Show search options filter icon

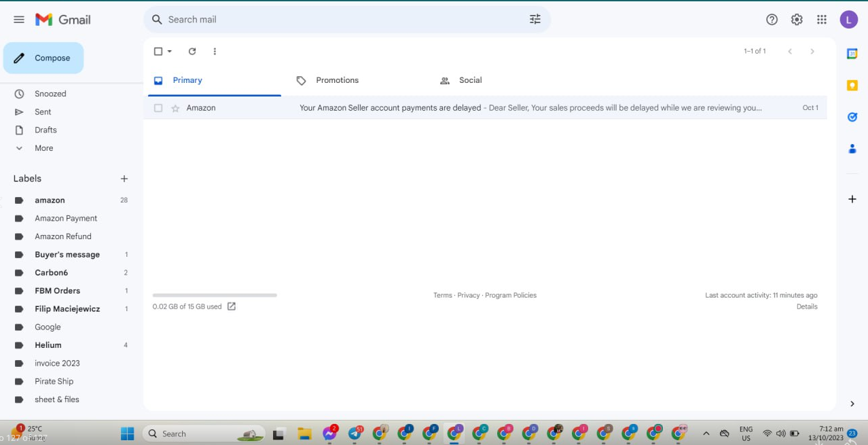[x=535, y=20]
